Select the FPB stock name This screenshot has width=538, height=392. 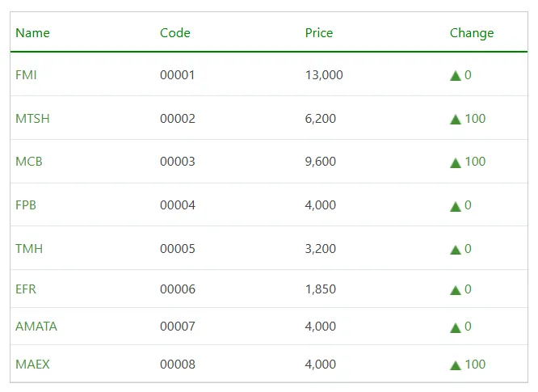click(x=26, y=205)
